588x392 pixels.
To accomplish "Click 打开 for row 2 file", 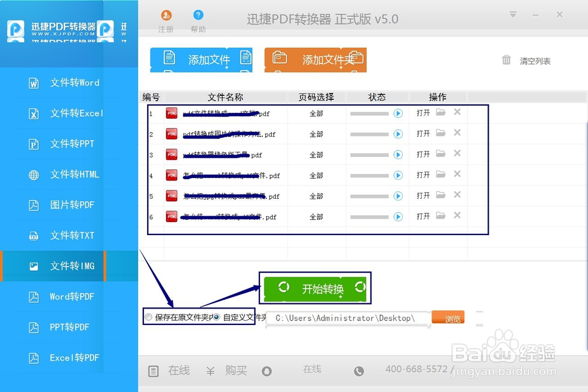I will tap(423, 133).
